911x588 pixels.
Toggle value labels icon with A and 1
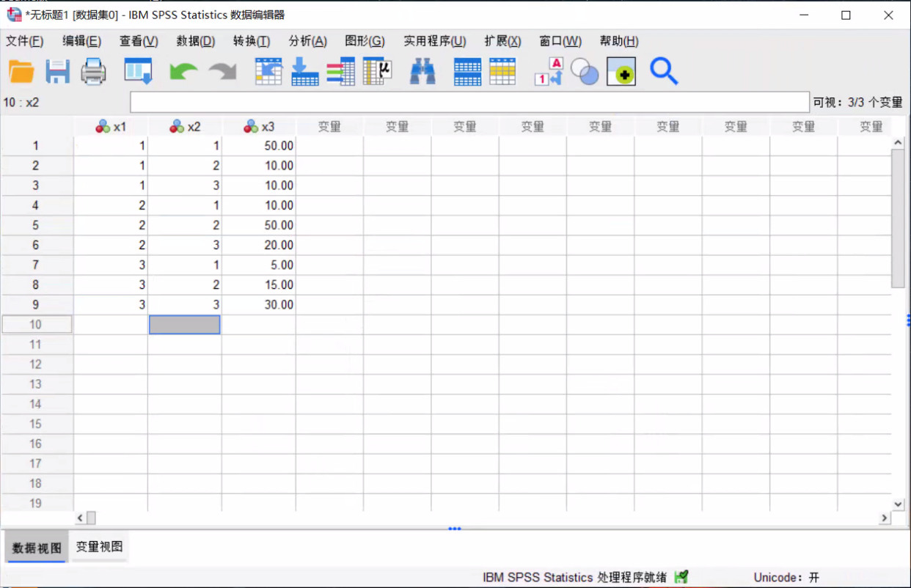549,72
